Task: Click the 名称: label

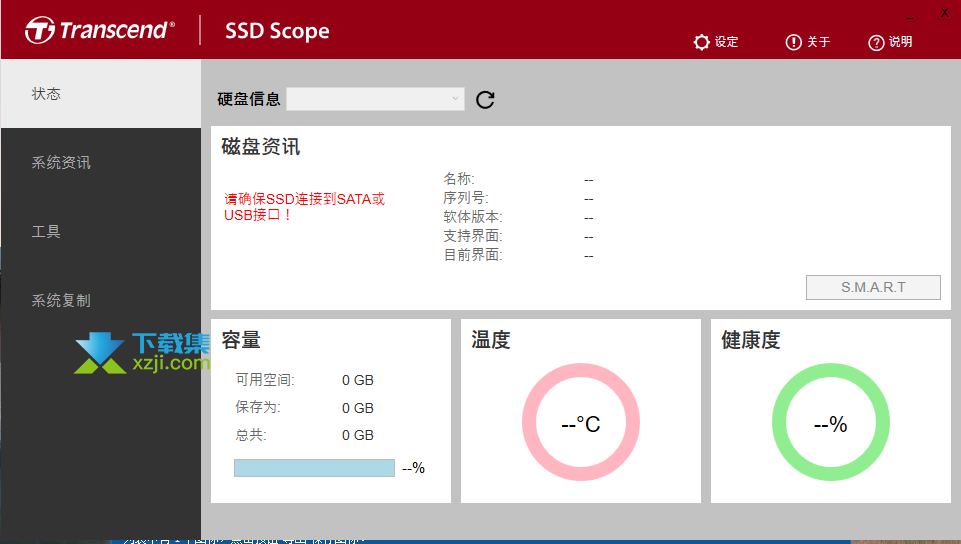Action: (x=459, y=179)
